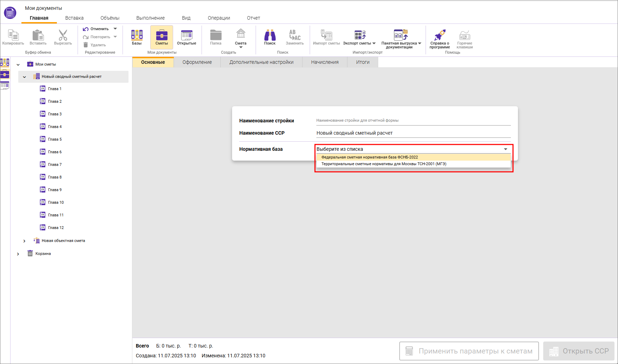Open the Начисления tab
Screen dimensions: 618x364
[x=324, y=62]
